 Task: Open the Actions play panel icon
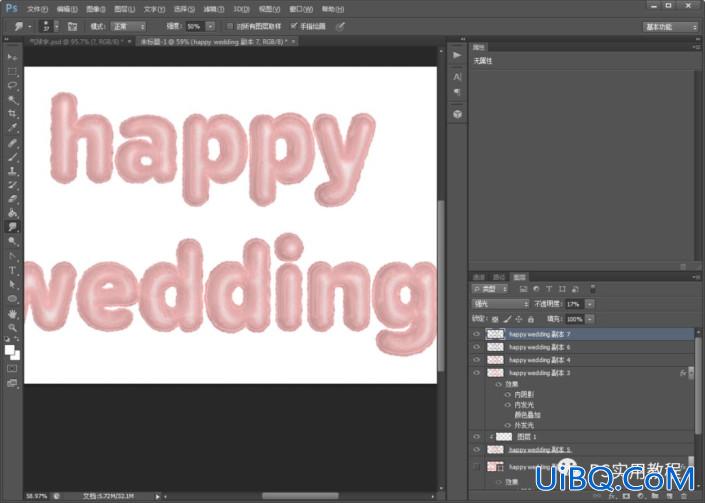(x=457, y=55)
